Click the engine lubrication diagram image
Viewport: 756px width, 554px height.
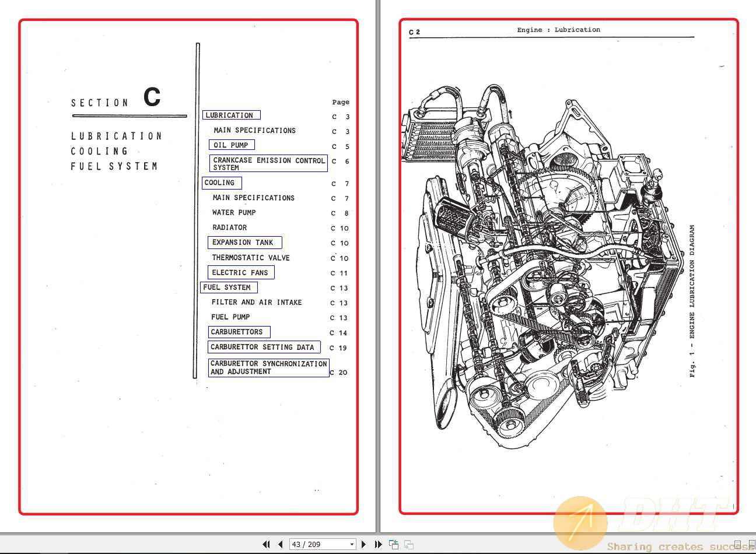[x=541, y=267]
